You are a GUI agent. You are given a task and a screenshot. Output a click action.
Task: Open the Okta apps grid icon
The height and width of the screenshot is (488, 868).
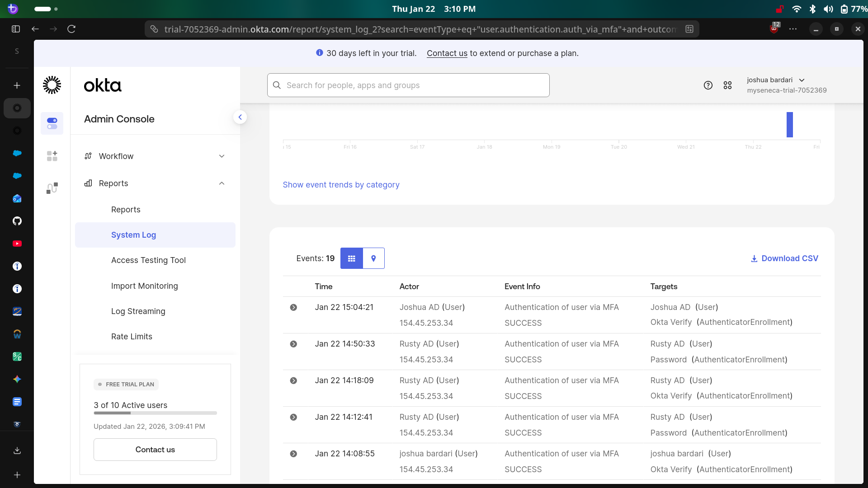[727, 85]
